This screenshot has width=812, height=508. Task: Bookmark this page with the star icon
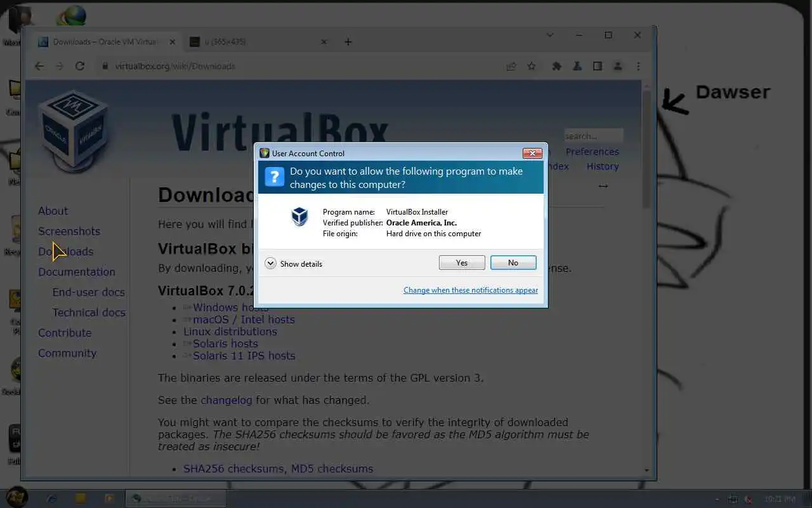click(x=532, y=66)
